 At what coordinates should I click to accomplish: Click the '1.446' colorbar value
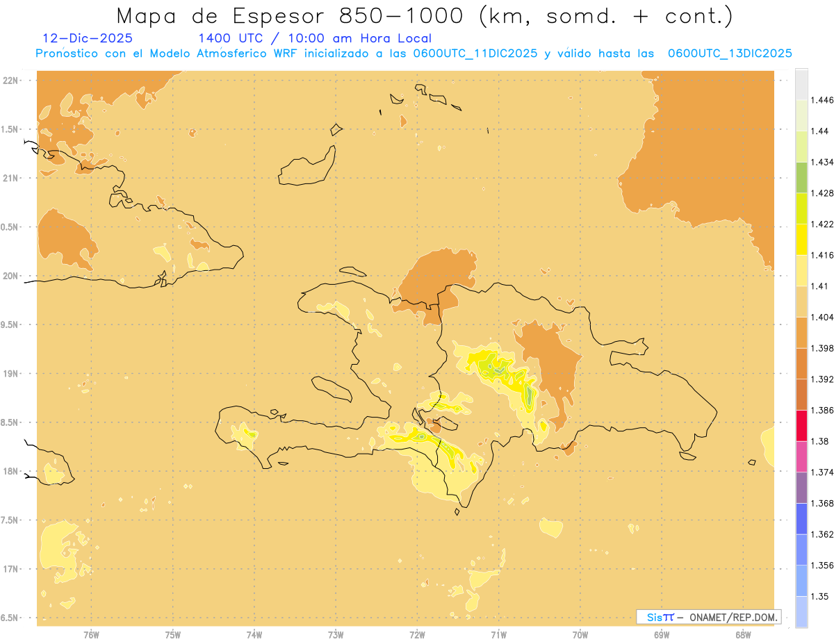823,101
